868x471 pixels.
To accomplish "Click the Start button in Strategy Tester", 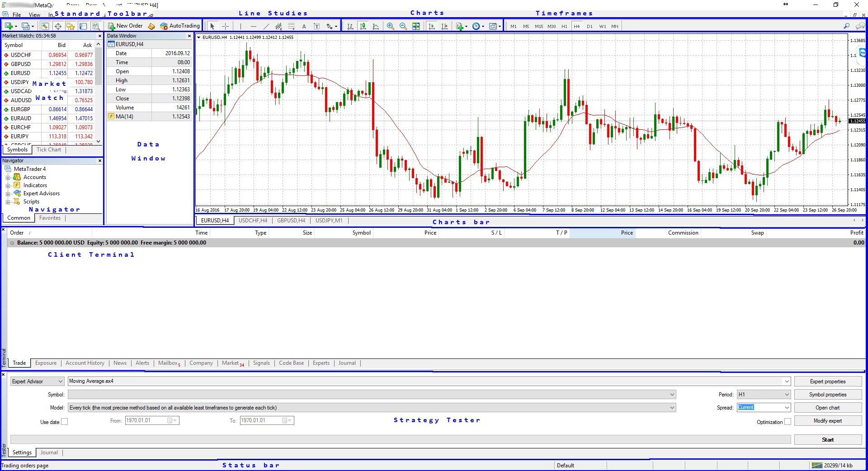I will click(828, 440).
